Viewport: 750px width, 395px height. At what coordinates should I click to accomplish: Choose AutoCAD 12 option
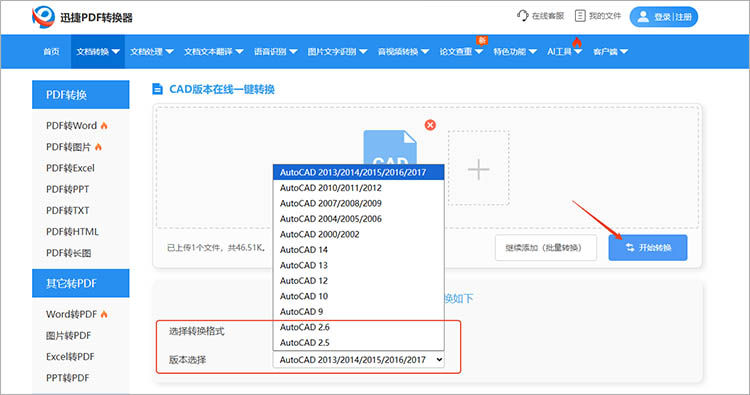(358, 281)
